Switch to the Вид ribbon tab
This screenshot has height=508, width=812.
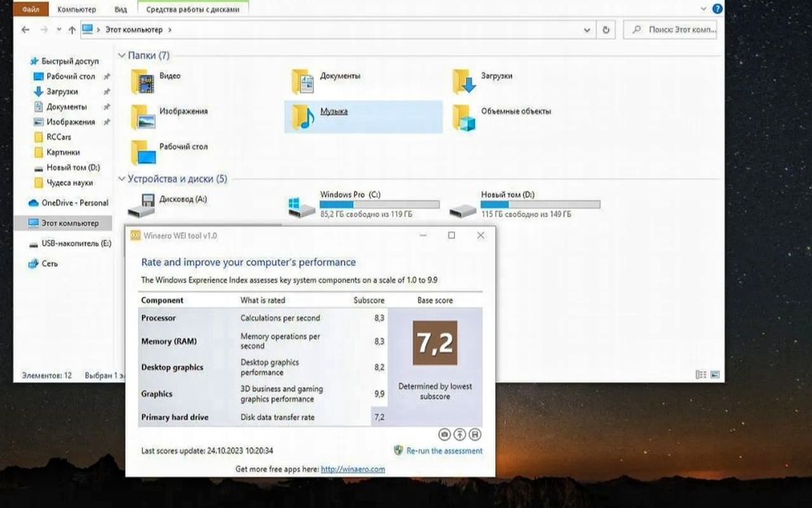tap(121, 9)
